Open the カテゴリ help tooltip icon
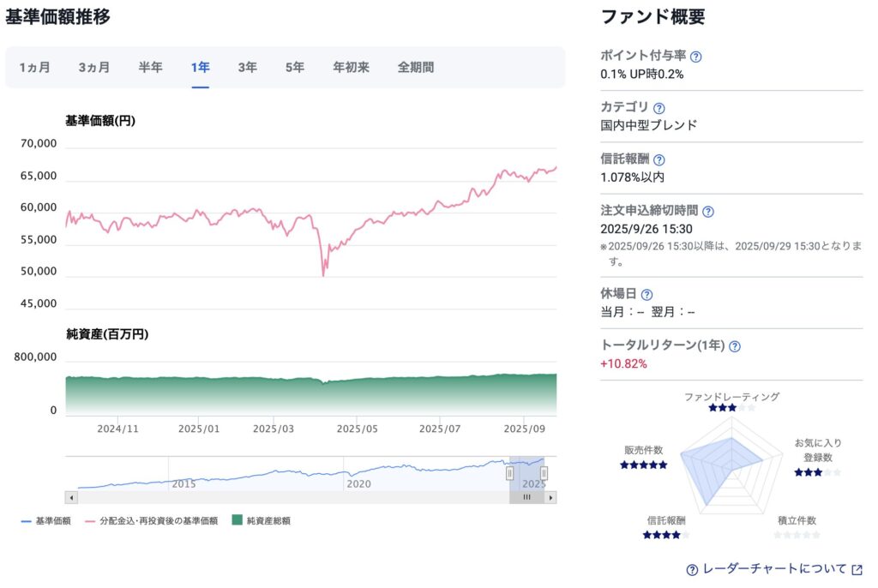The width and height of the screenshot is (878, 588). [x=658, y=108]
